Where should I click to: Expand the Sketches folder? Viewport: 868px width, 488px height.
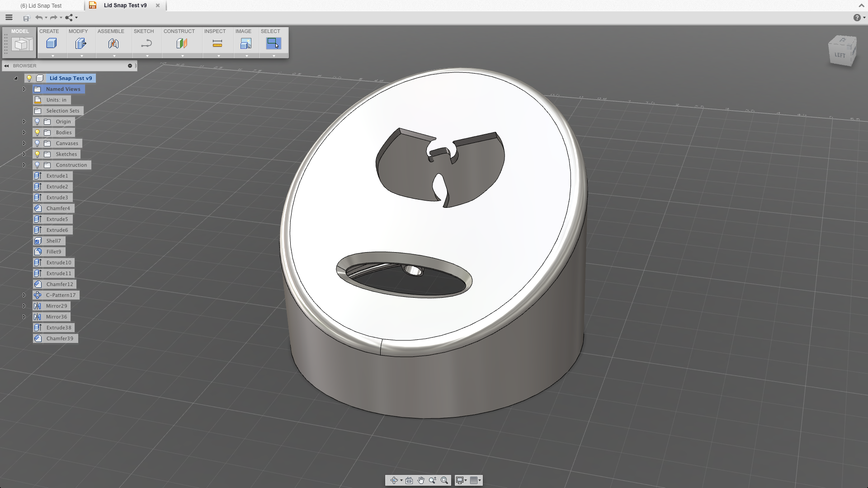24,154
